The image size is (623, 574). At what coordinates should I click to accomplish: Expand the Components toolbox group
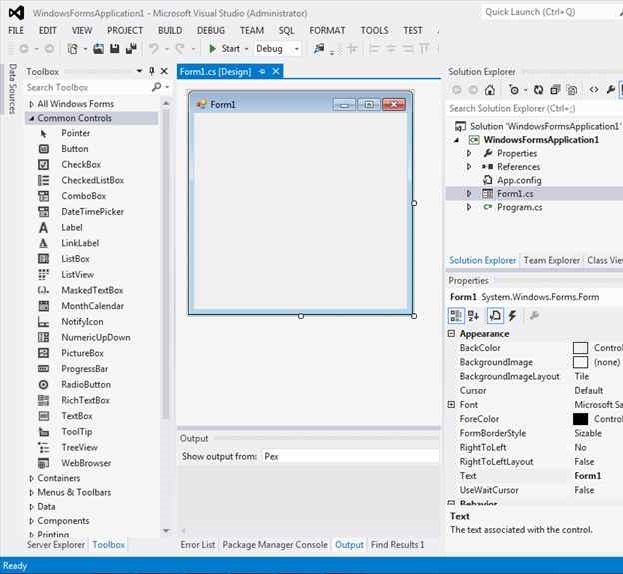point(31,521)
